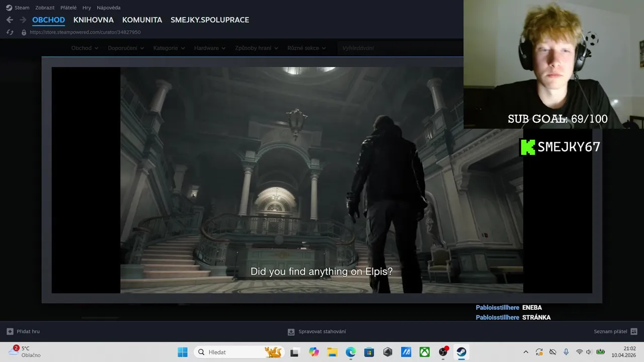Open the friends list icon at bottom right
The image size is (644, 362).
click(634, 331)
